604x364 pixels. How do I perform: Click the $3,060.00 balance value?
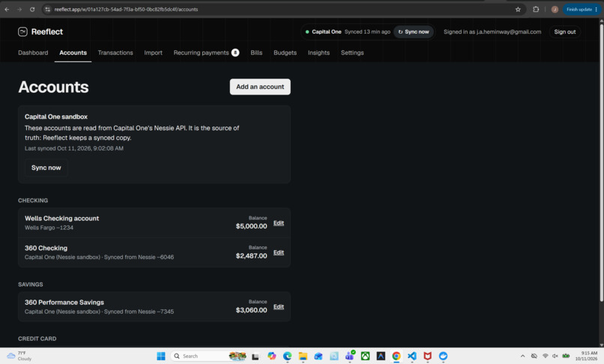(x=251, y=310)
